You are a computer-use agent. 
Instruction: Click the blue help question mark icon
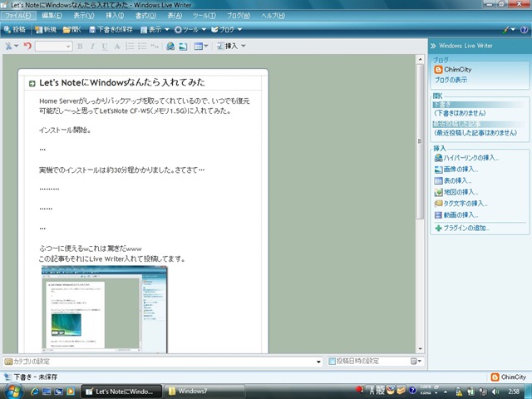coord(524,30)
